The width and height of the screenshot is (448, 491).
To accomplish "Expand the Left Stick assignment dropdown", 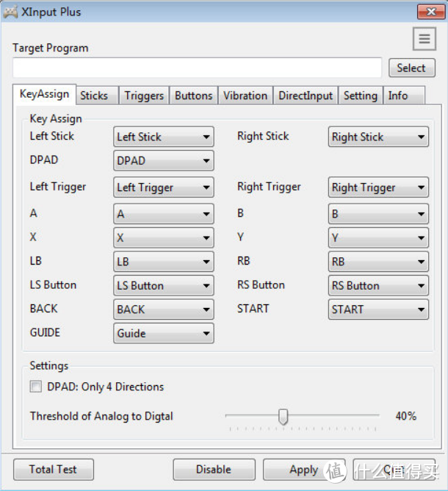I will point(164,137).
